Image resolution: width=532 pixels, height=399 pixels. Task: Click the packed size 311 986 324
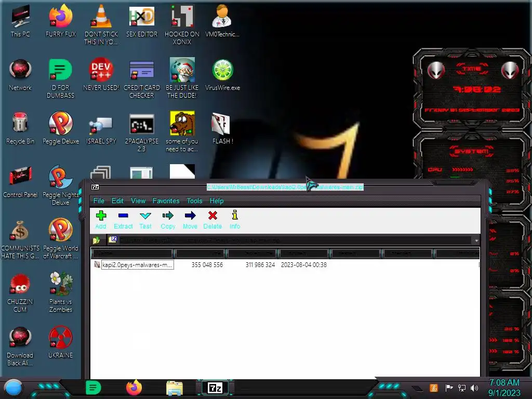(260, 264)
